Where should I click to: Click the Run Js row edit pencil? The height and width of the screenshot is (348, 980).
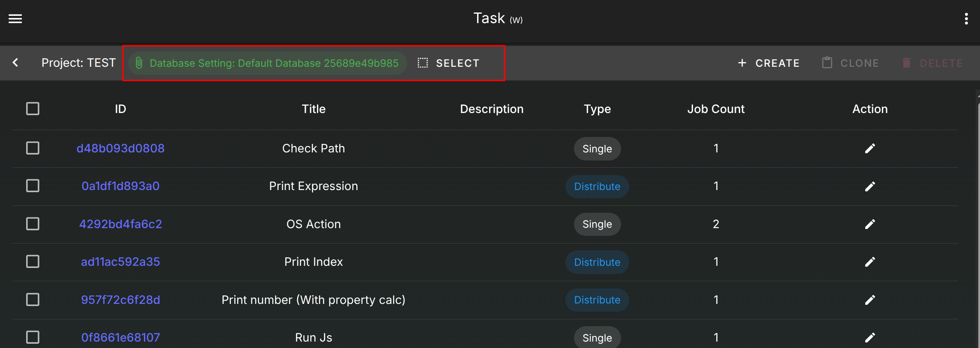(869, 338)
